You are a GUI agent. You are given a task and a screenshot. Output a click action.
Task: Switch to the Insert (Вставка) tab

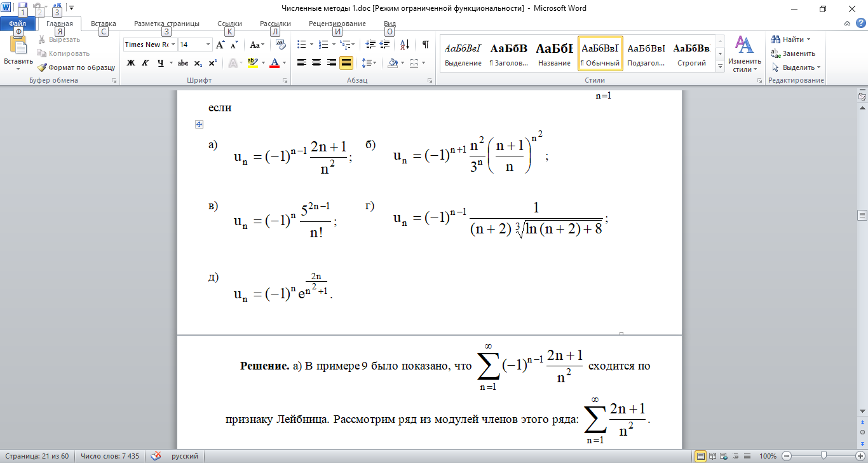(x=103, y=24)
